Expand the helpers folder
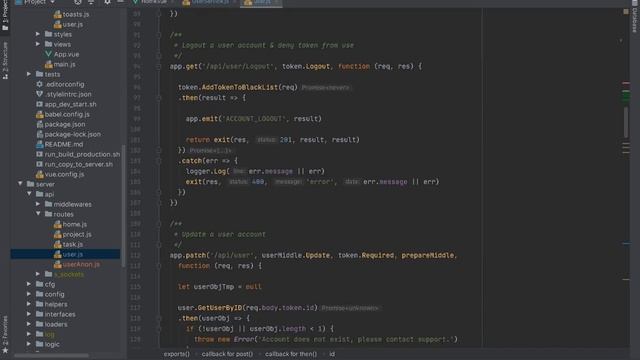Viewport: 640px width, 360px height. click(29, 304)
